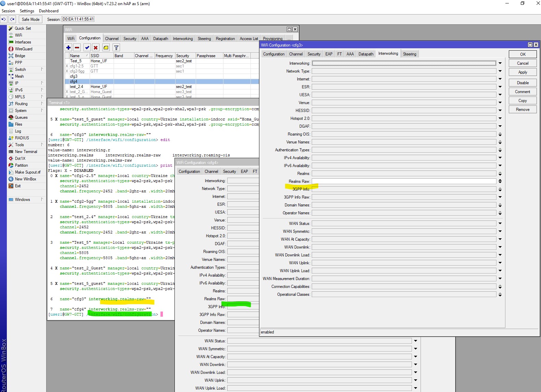The width and height of the screenshot is (541, 392).
Task: Expand the IP submenu
Action: click(42, 83)
